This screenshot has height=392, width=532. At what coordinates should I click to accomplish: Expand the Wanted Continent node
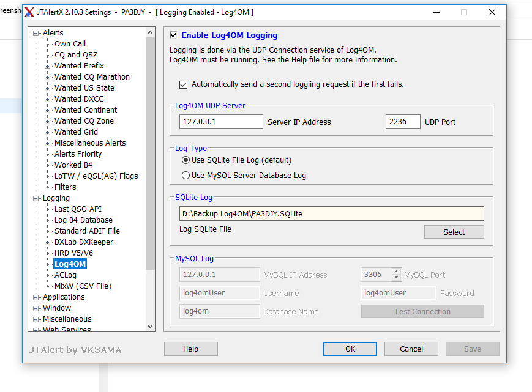pyautogui.click(x=48, y=110)
